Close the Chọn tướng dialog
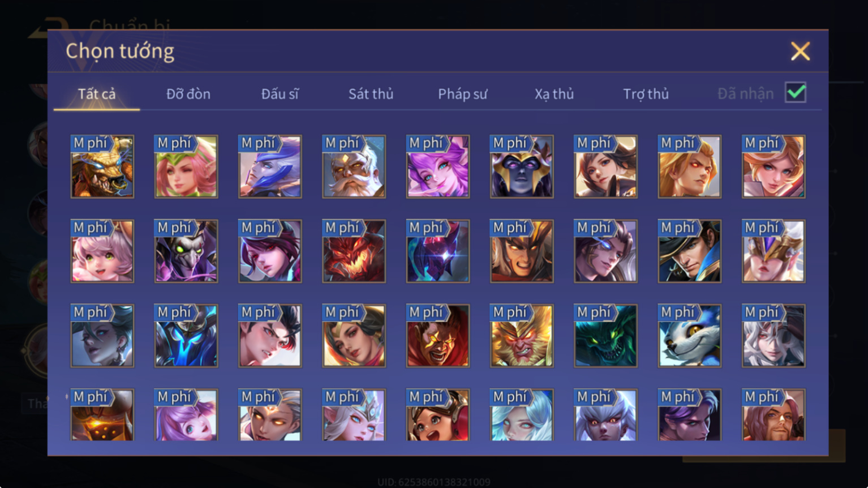This screenshot has width=868, height=488. pyautogui.click(x=800, y=52)
